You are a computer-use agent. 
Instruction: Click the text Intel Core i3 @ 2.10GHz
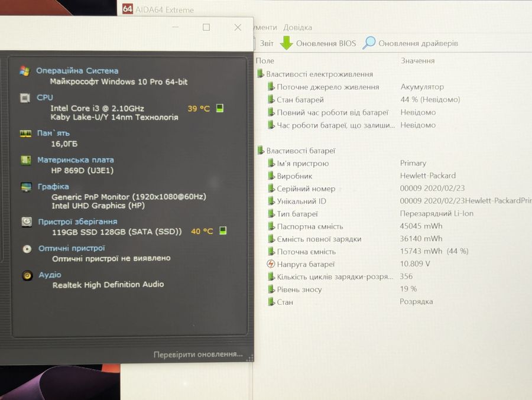[x=98, y=108]
